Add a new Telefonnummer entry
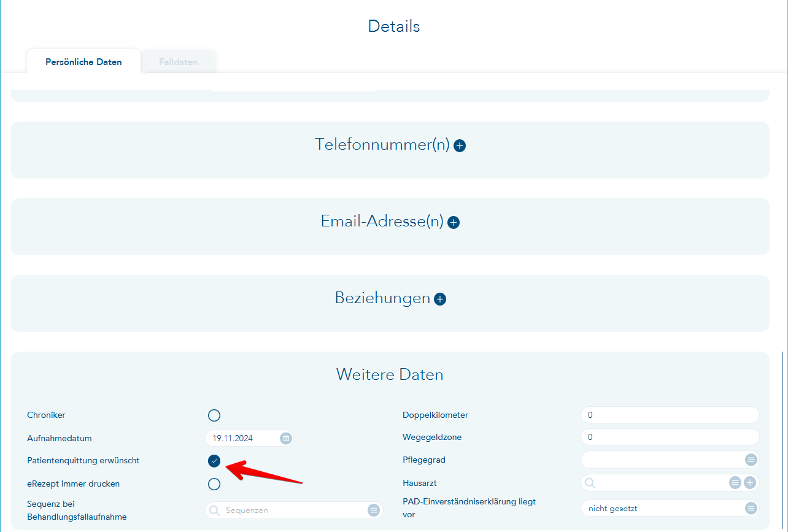Screen dimensions: 788x532 [460, 146]
